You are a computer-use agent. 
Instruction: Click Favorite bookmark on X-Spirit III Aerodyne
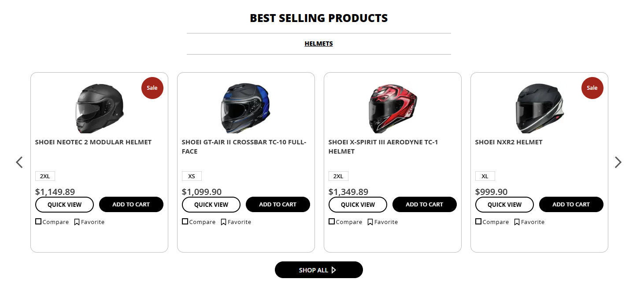[370, 222]
